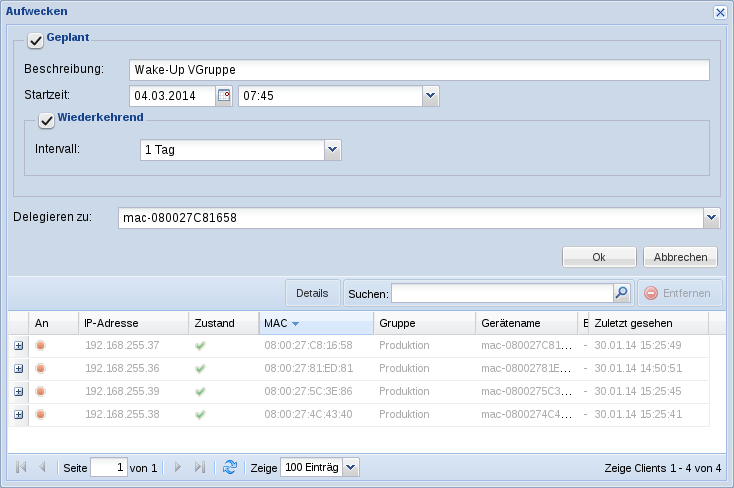Expand row for 192.168.255.36
Screen dimensions: 734x488
coord(18,369)
